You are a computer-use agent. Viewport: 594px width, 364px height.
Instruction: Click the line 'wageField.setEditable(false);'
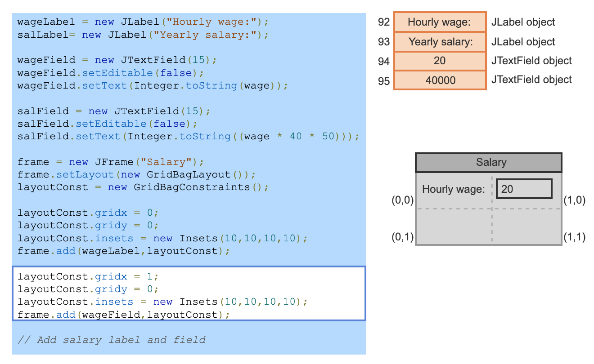tap(111, 73)
